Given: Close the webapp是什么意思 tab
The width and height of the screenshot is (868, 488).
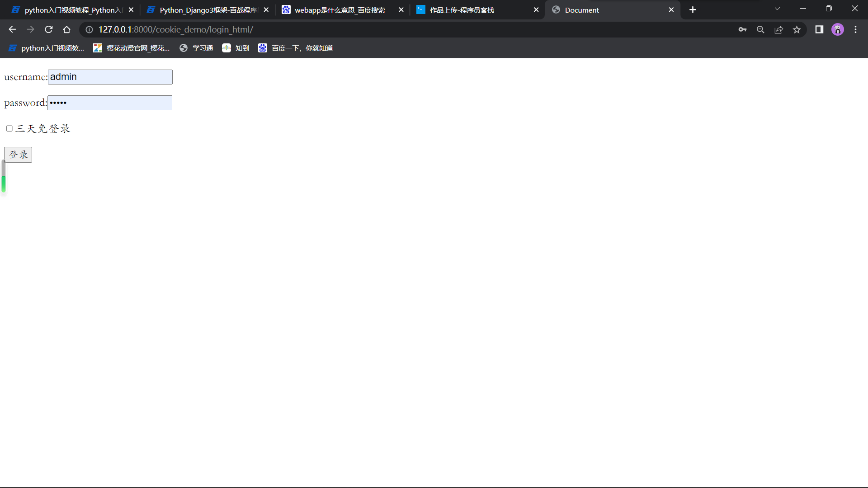Looking at the screenshot, I should click(401, 9).
